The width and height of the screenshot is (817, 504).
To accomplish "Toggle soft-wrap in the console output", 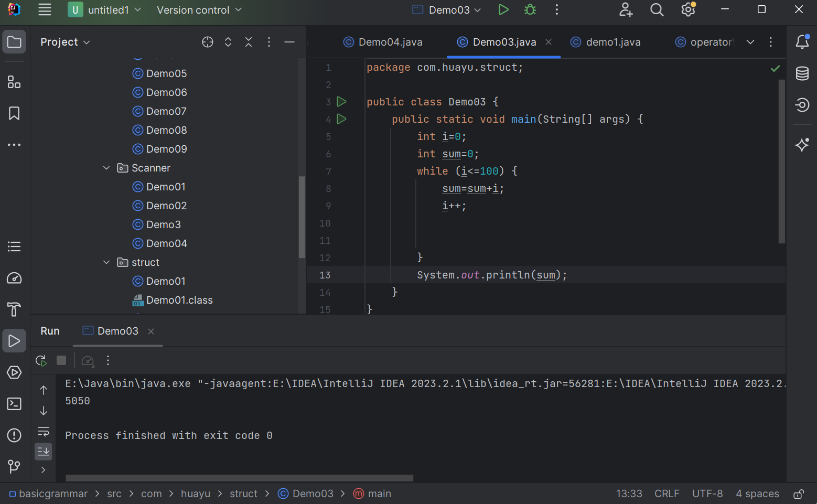I will point(44,432).
